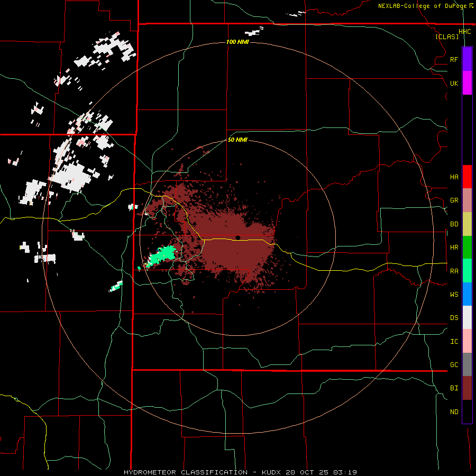This screenshot has height=476, width=476.
Task: Click the black radar site dot
Action: click(x=237, y=237)
